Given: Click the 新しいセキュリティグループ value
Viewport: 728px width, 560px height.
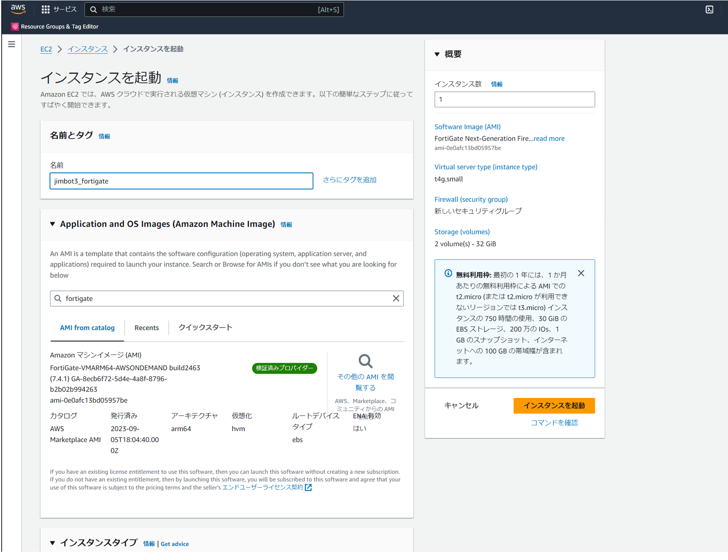Looking at the screenshot, I should click(x=478, y=211).
